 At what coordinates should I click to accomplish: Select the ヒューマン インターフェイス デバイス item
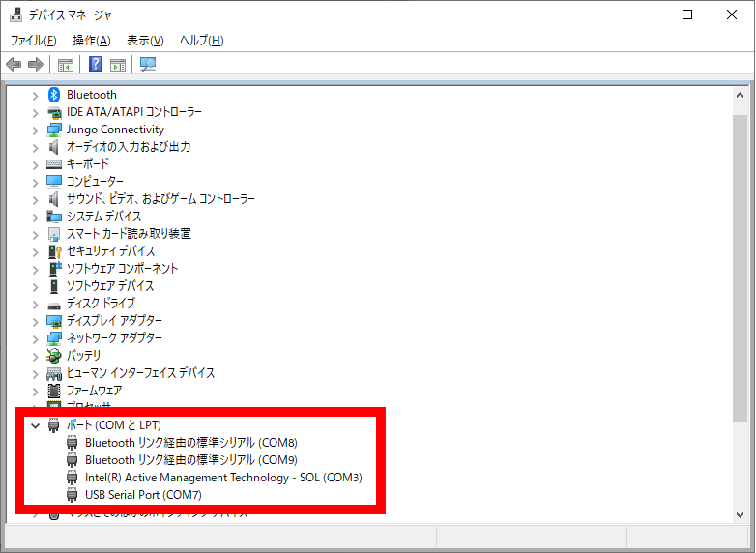coord(140,373)
